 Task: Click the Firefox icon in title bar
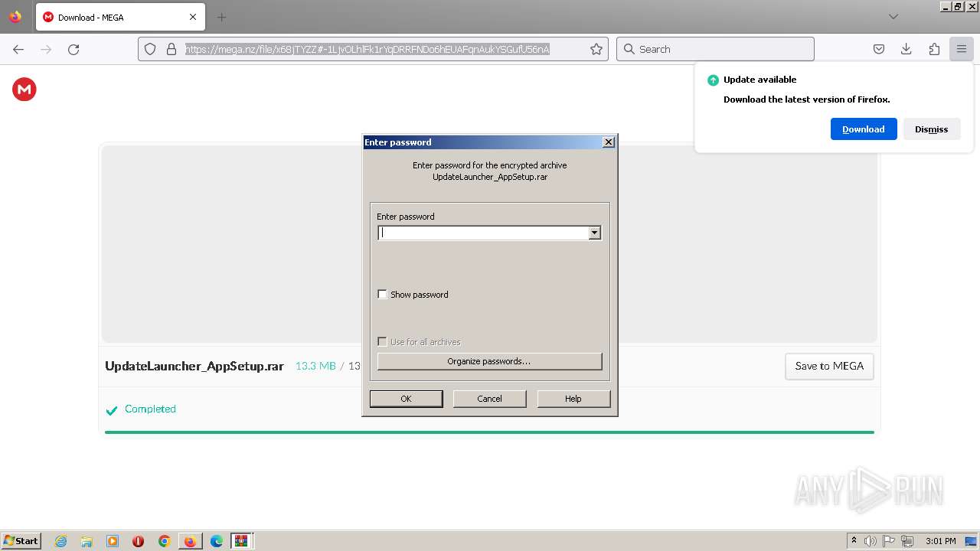[x=15, y=17]
